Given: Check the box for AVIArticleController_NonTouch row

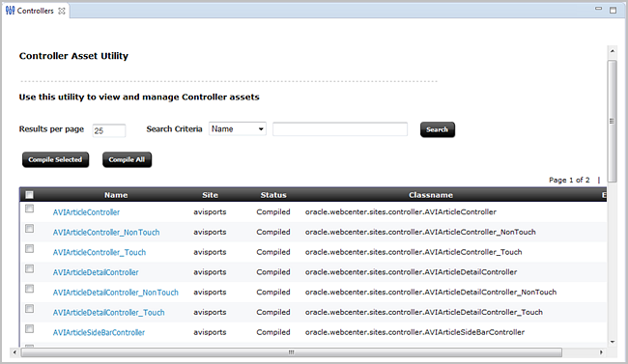Looking at the screenshot, I should pos(29,229).
